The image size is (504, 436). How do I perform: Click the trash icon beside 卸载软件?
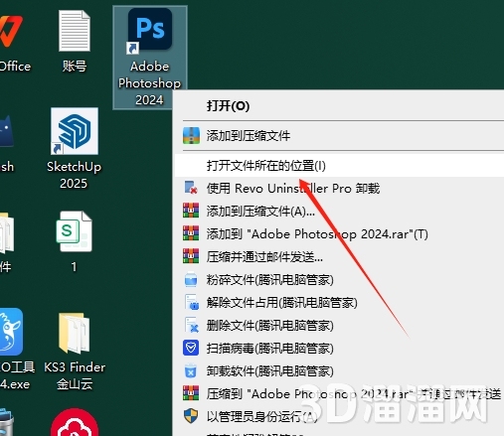coord(191,371)
